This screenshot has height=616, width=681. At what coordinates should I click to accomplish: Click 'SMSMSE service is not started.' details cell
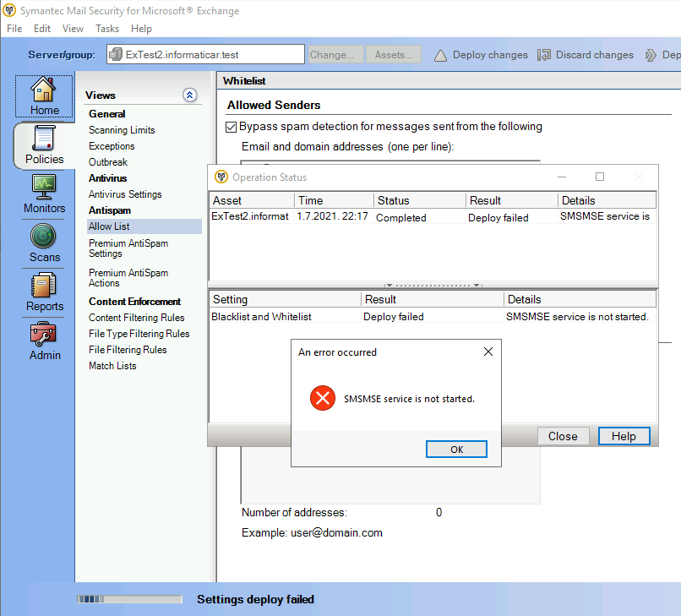(577, 317)
